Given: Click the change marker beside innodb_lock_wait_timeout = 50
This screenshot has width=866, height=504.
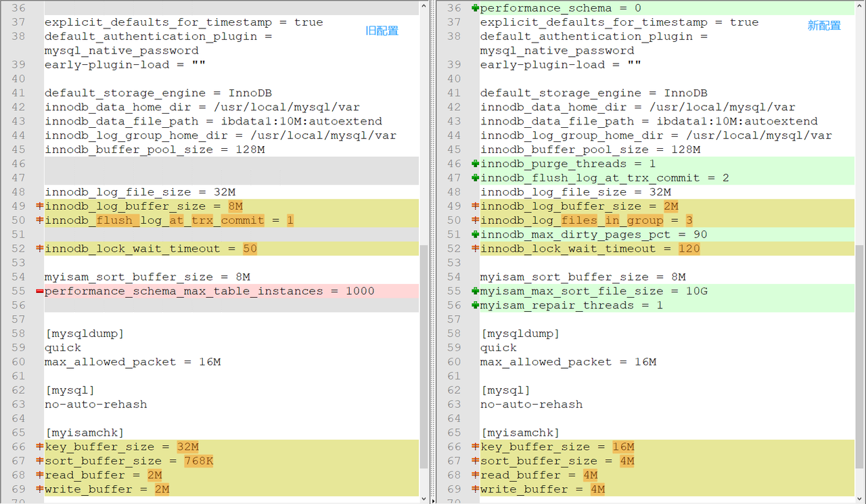Looking at the screenshot, I should tap(40, 249).
